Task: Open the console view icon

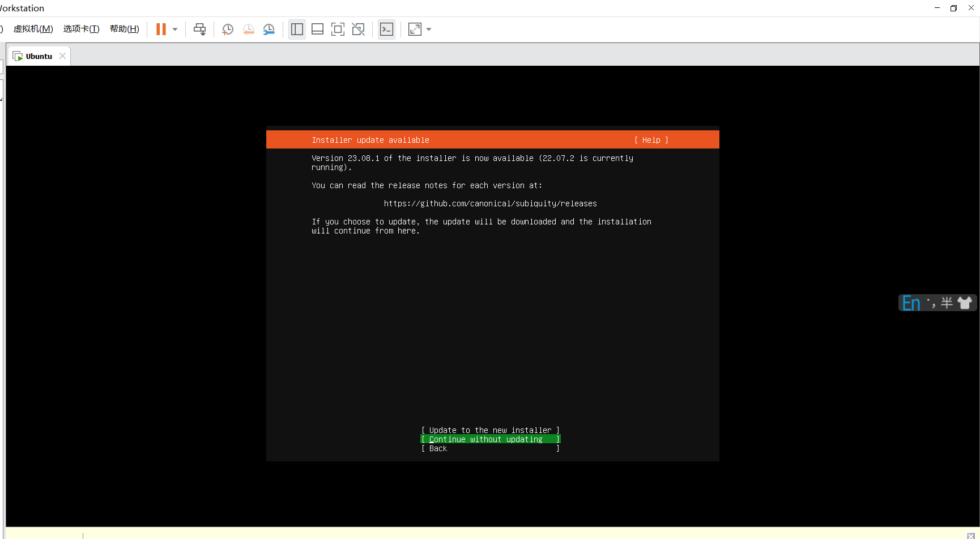Action: pos(386,29)
